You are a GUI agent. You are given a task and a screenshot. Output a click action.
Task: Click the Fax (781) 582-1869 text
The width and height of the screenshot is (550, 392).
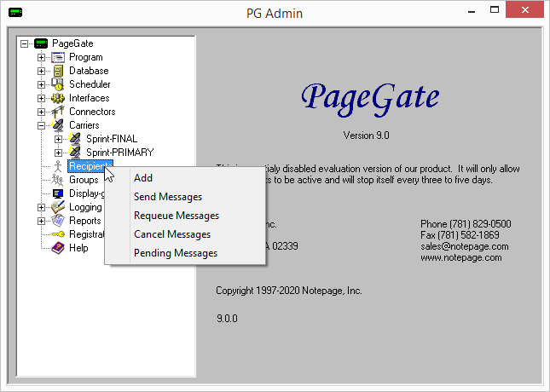coord(460,235)
